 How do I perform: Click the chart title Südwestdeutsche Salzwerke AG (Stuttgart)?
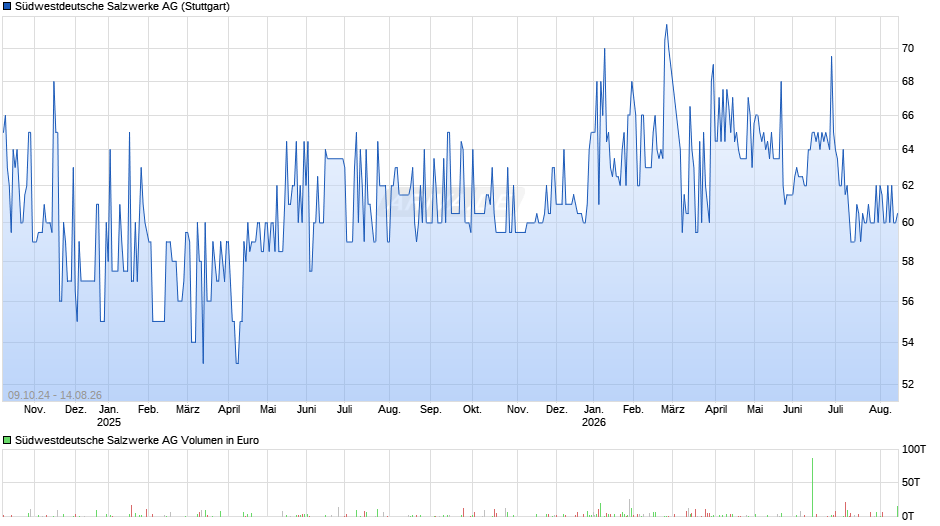[x=122, y=7]
